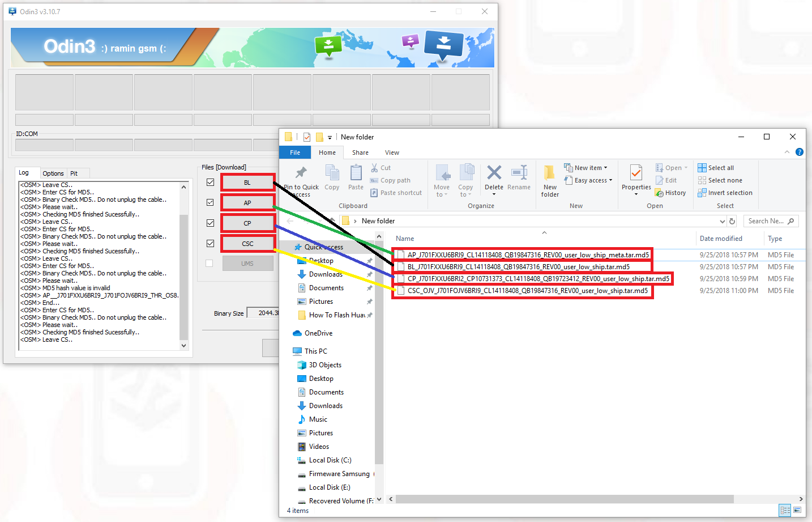Click the Paste clipboard icon
The image size is (812, 522).
(356, 172)
